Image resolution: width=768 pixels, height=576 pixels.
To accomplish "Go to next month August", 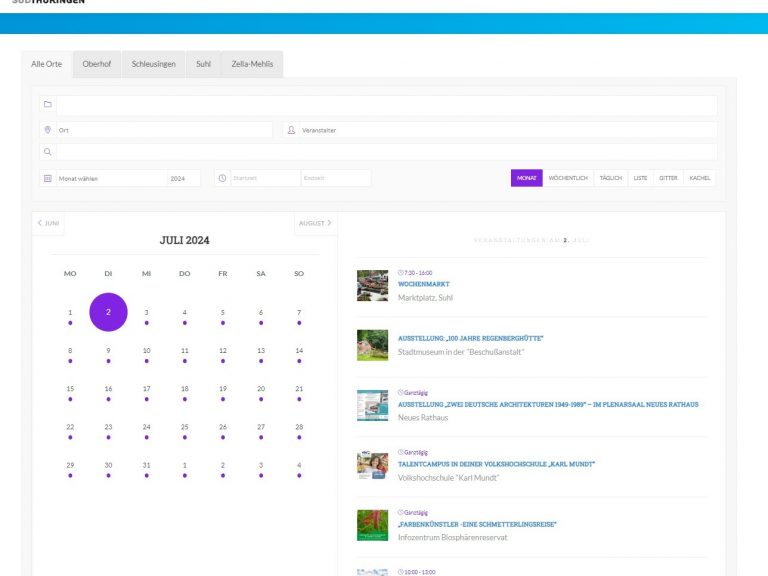I will tap(315, 223).
